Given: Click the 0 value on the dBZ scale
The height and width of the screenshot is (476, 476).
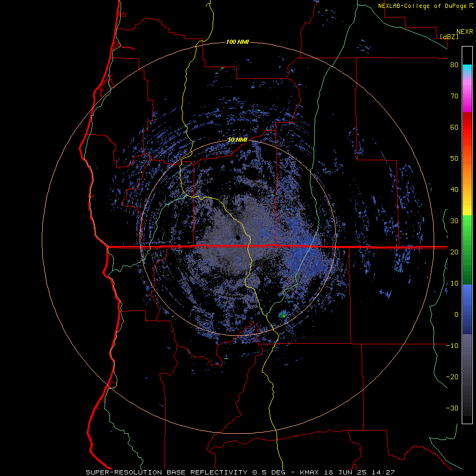Looking at the screenshot, I should 456,315.
